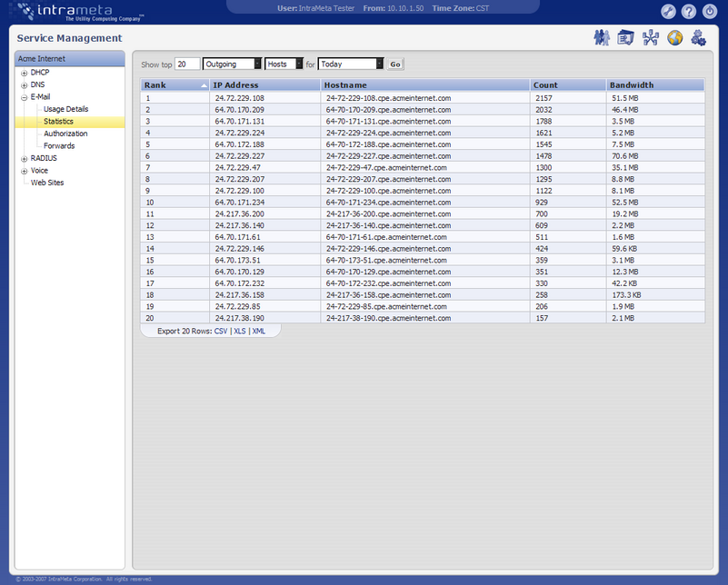Click hostname 24-217-38-190.cpe.acmeinternet.com
The width and height of the screenshot is (728, 585).
[x=388, y=318]
